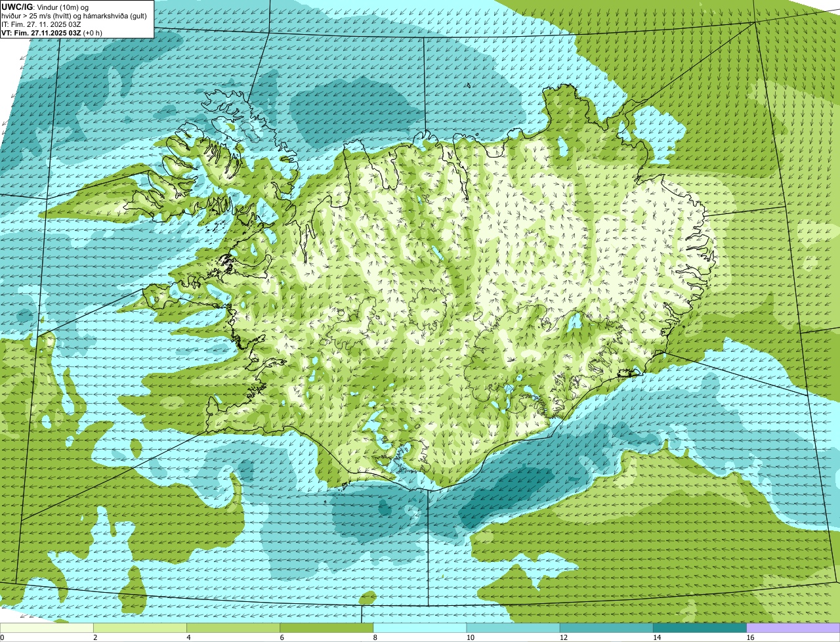Click the "0" label on the wind scale
Screen dimensions: 840x642
point(2,637)
